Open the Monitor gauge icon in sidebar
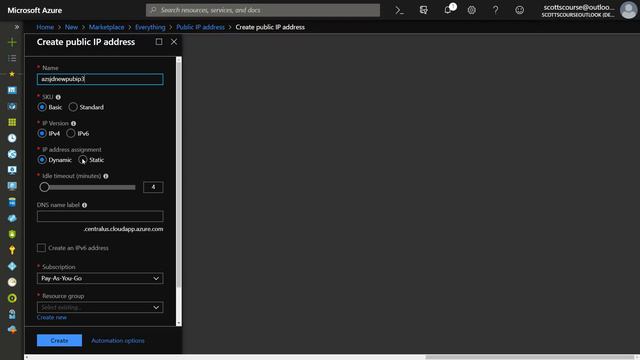Viewport: 640px width, 360px height. [x=12, y=282]
